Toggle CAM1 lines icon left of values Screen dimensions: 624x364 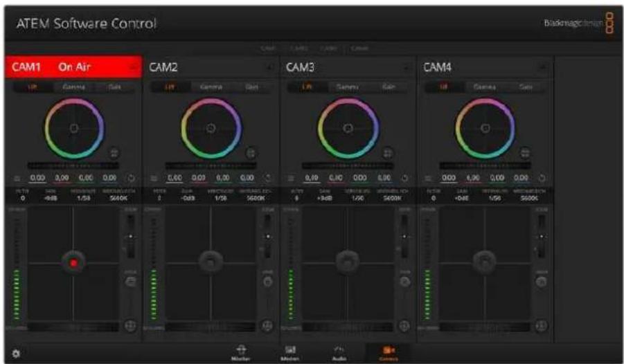[17, 179]
